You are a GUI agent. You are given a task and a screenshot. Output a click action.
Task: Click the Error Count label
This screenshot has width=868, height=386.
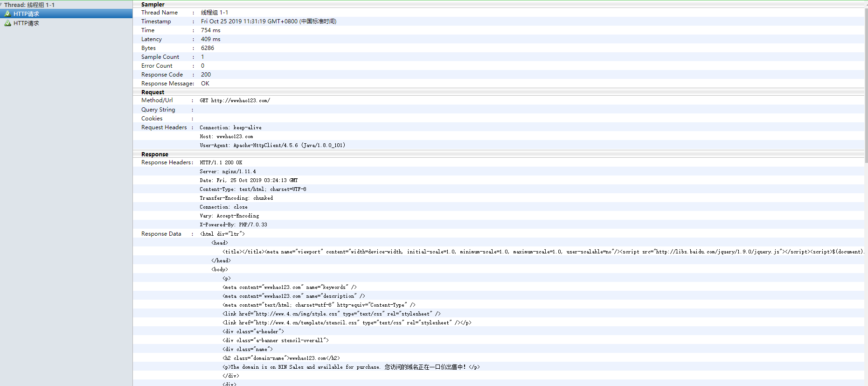[157, 66]
